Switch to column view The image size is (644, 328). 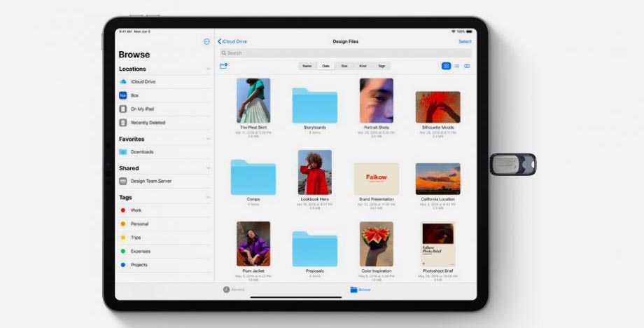click(467, 66)
